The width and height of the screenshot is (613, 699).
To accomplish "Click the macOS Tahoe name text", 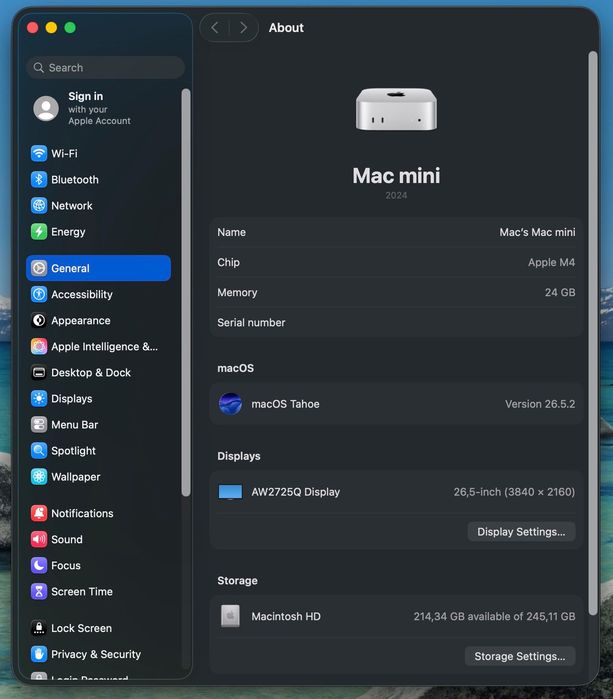I will 285,404.
